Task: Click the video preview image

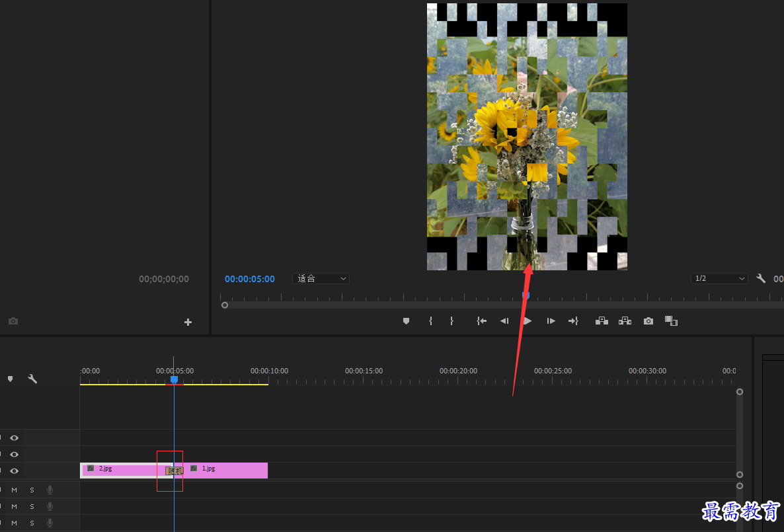Action: (x=526, y=137)
